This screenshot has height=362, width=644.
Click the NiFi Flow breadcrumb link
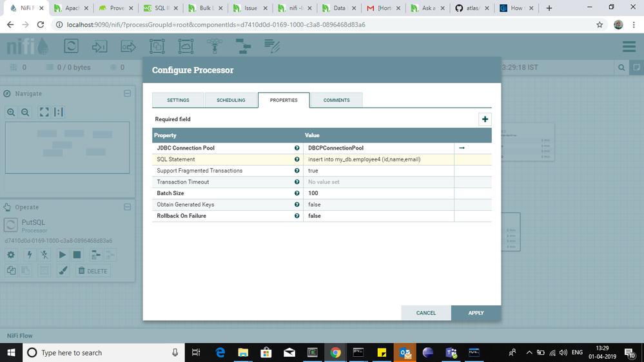click(20, 336)
